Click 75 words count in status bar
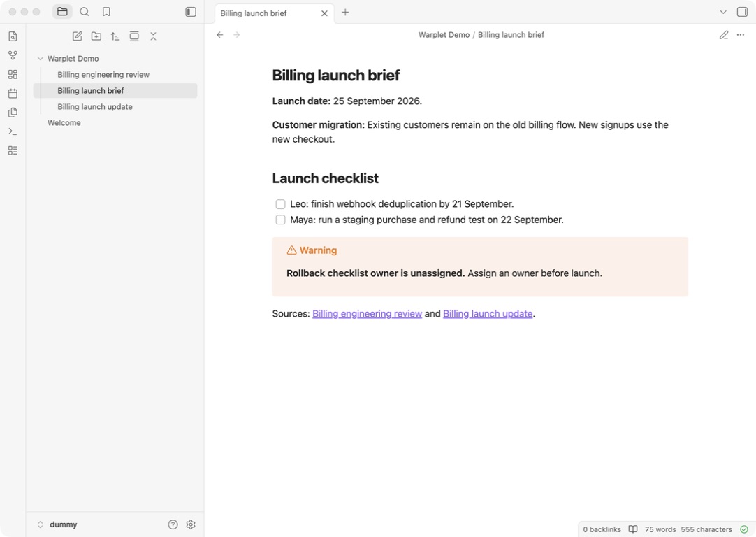The width and height of the screenshot is (756, 537). click(x=660, y=529)
